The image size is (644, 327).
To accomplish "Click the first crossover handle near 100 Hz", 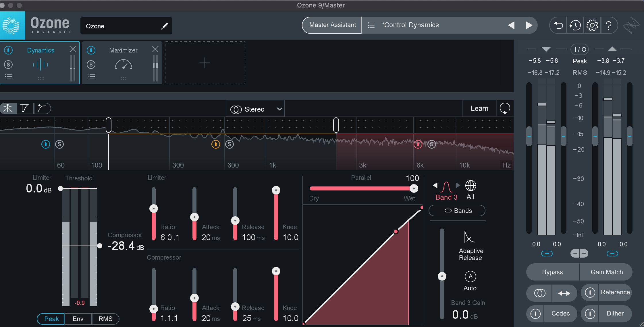I will pyautogui.click(x=108, y=125).
